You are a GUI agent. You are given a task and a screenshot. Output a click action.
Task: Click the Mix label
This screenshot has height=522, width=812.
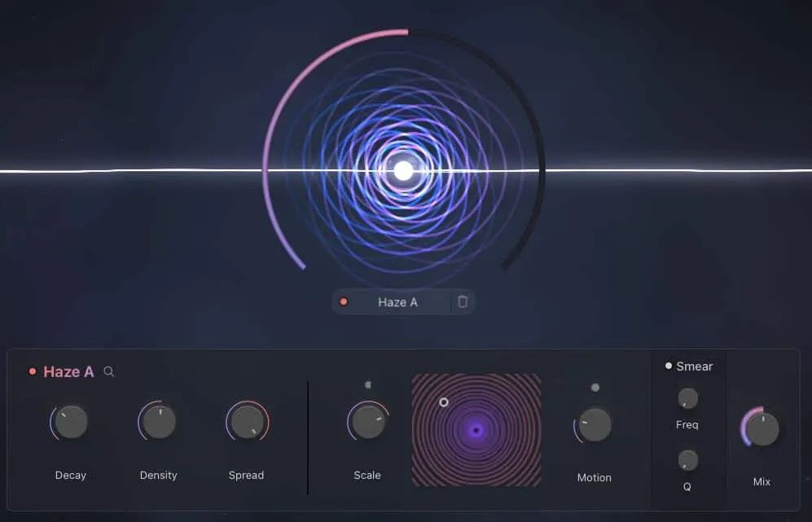pos(762,481)
